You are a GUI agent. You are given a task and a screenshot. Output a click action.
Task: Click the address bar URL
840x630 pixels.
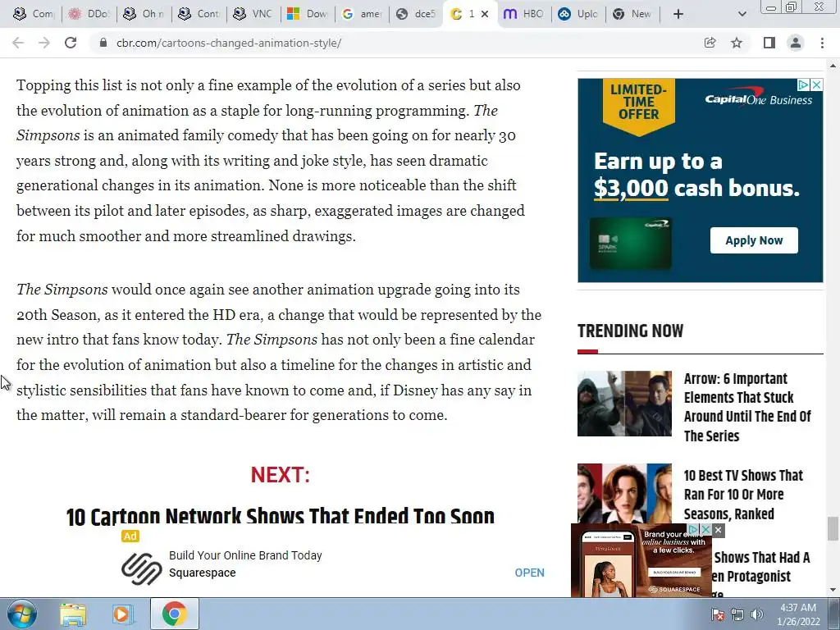coord(229,43)
